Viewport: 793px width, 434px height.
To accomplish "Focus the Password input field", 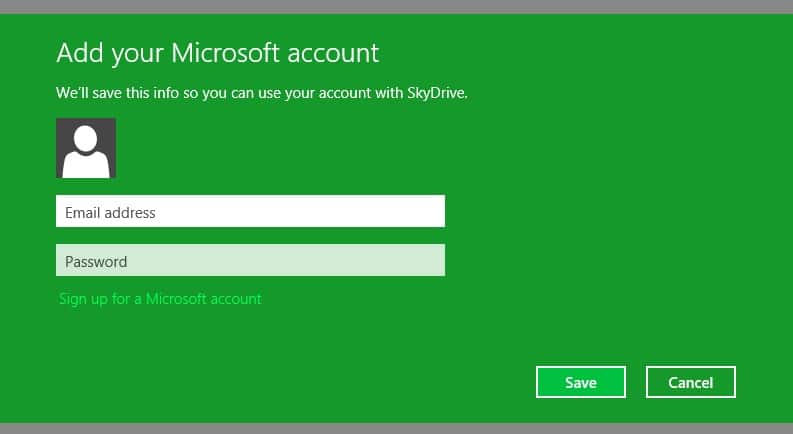I will 250,261.
